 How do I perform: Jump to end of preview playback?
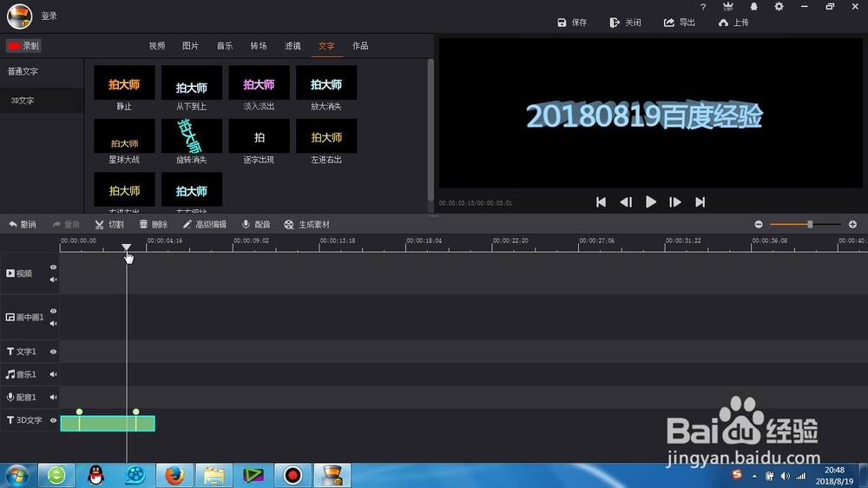pyautogui.click(x=700, y=202)
